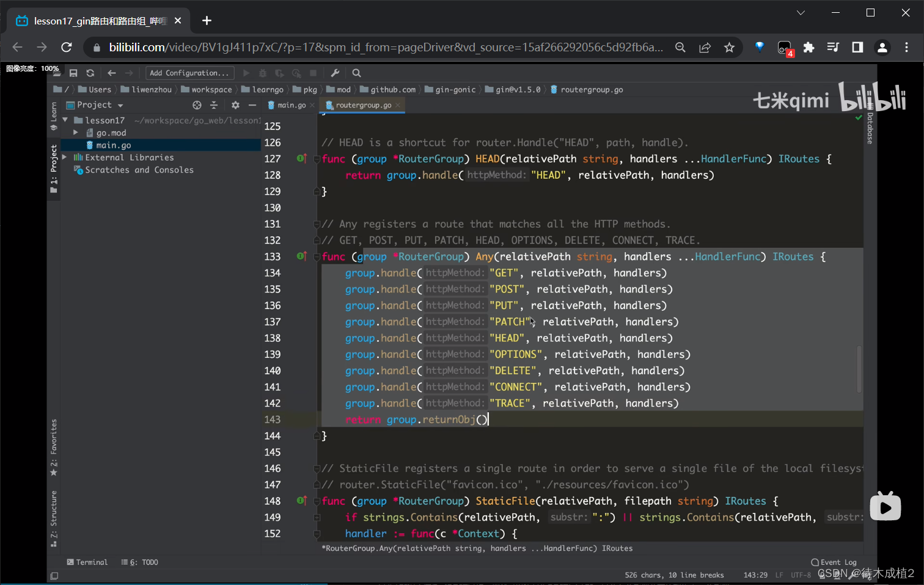Click the IDE Back navigation arrow
The height and width of the screenshot is (585, 924).
tap(111, 73)
